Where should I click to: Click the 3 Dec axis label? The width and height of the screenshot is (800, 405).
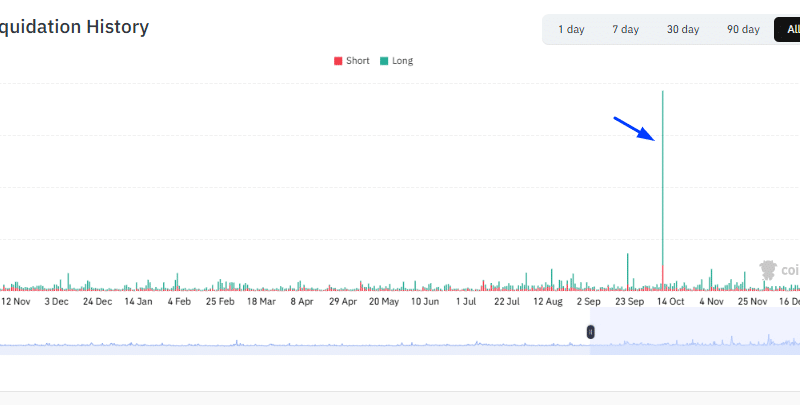coord(56,301)
